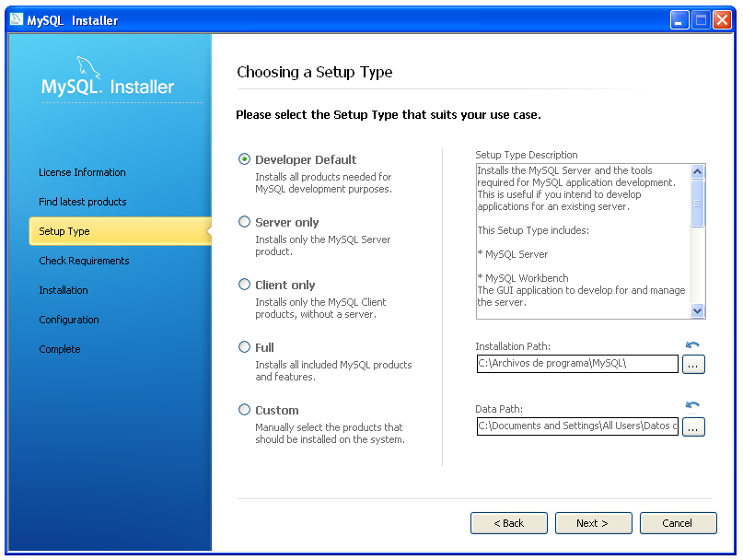Click 'Manually select the products' description text
The image size is (743, 560).
(330, 434)
